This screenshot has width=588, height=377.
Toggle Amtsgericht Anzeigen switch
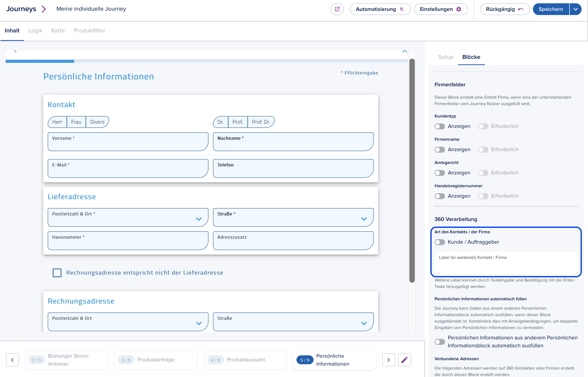[x=440, y=173]
